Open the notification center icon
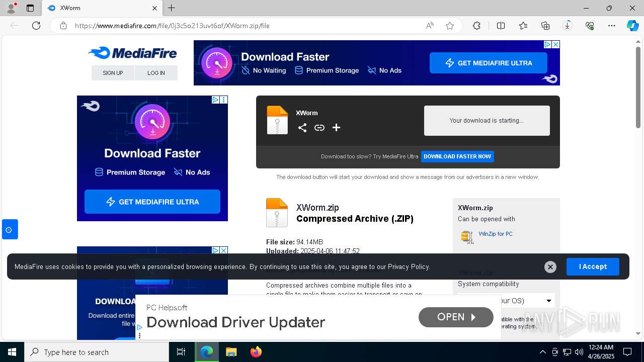The image size is (644, 362). click(x=627, y=352)
